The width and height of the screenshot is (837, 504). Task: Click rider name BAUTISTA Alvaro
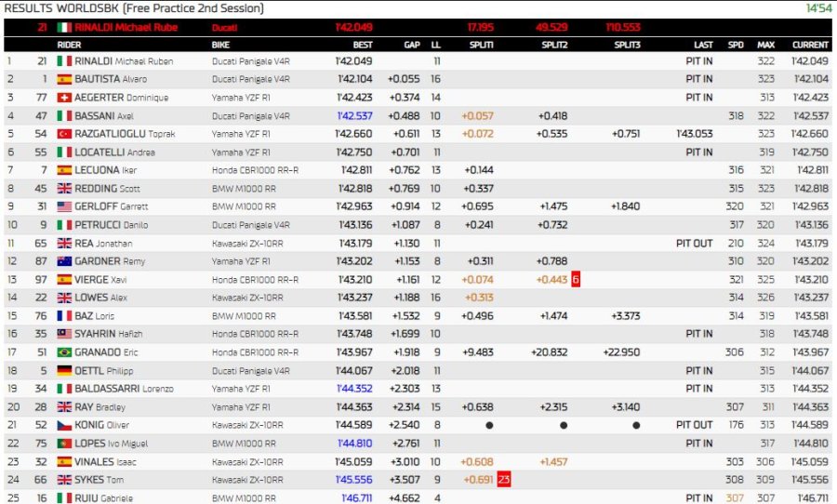click(x=111, y=79)
